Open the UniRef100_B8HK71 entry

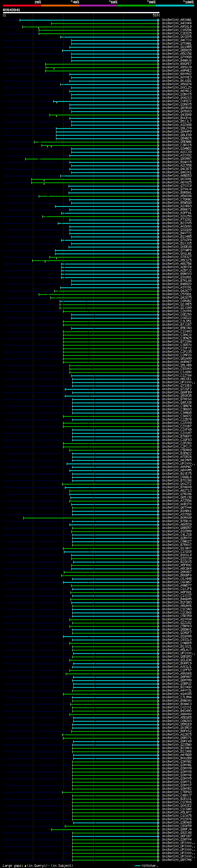click(x=176, y=210)
